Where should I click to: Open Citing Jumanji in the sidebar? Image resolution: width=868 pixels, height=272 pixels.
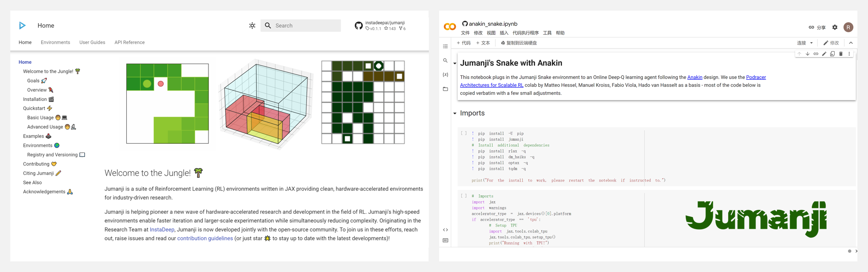click(x=42, y=173)
